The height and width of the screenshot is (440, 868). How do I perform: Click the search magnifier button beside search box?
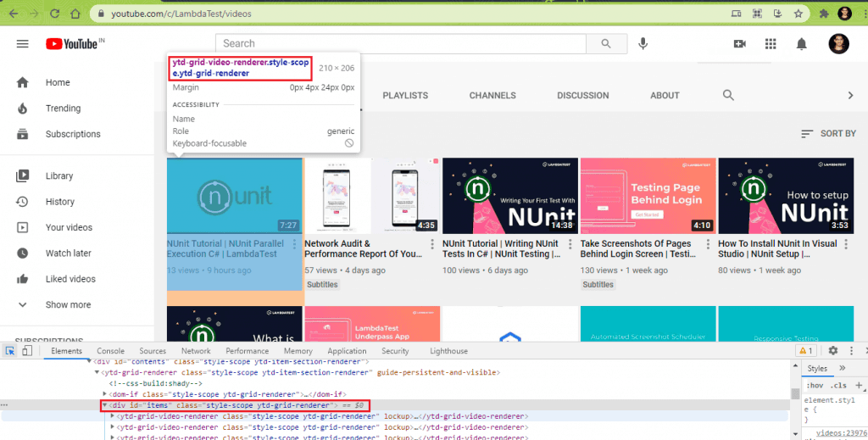pos(606,44)
